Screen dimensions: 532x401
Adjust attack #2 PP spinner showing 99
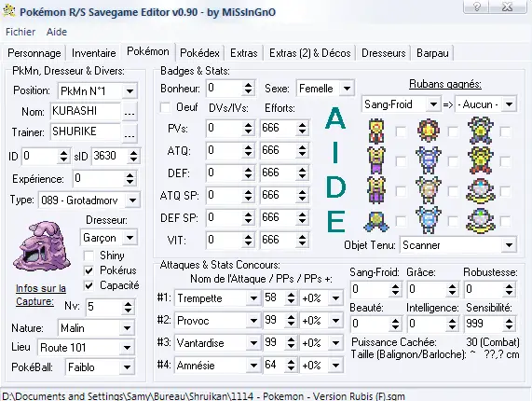pyautogui.click(x=291, y=321)
